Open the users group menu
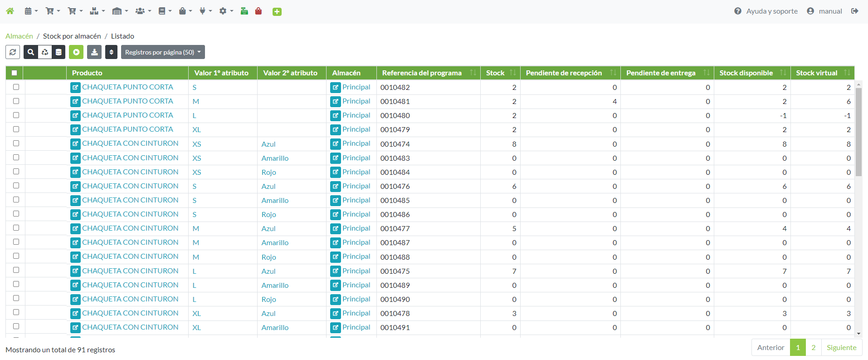868x360 pixels. coord(143,11)
